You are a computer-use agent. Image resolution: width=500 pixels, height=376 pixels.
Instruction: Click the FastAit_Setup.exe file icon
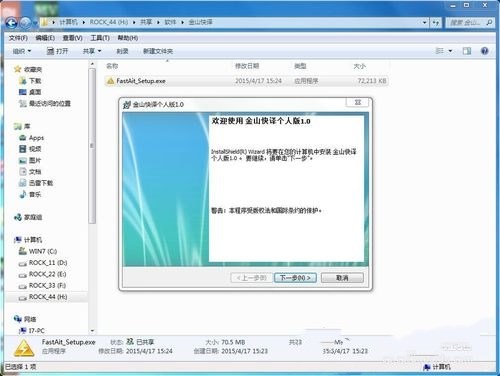[110, 81]
